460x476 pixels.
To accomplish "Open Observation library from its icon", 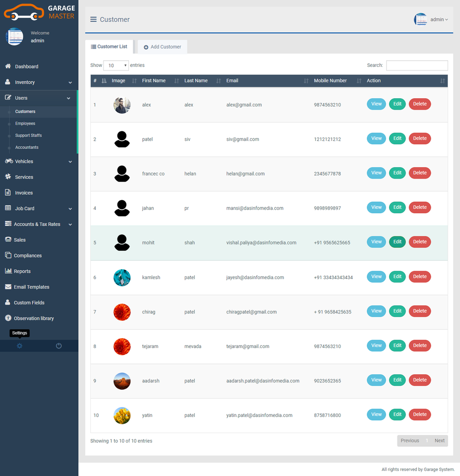I will (8, 318).
